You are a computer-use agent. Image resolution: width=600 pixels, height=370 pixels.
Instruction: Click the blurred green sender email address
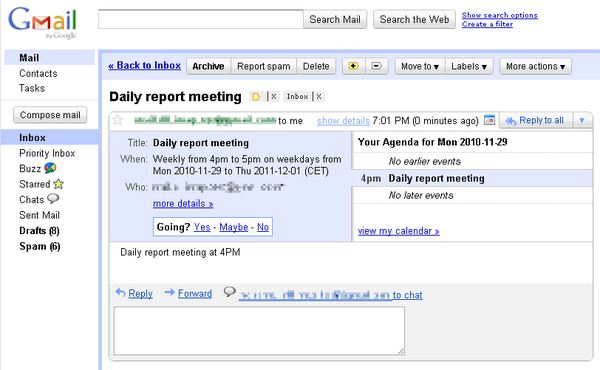click(x=205, y=120)
